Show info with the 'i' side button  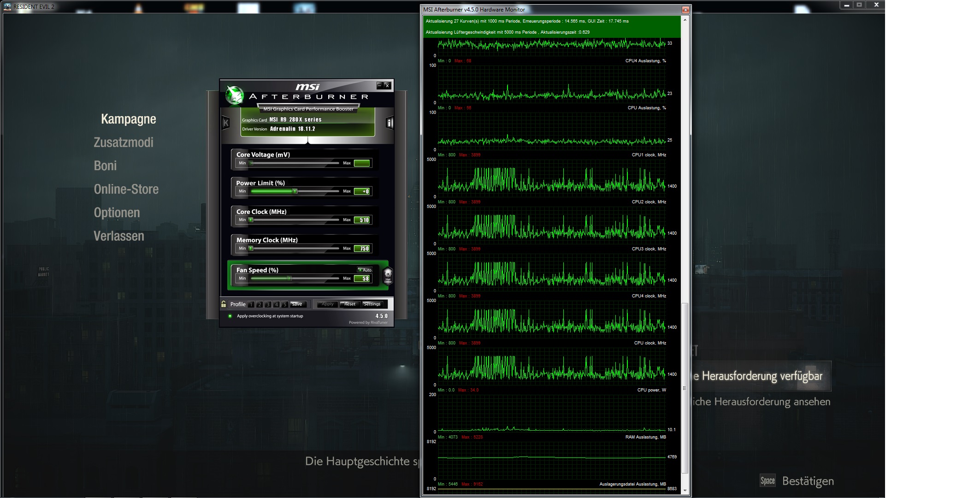click(390, 123)
